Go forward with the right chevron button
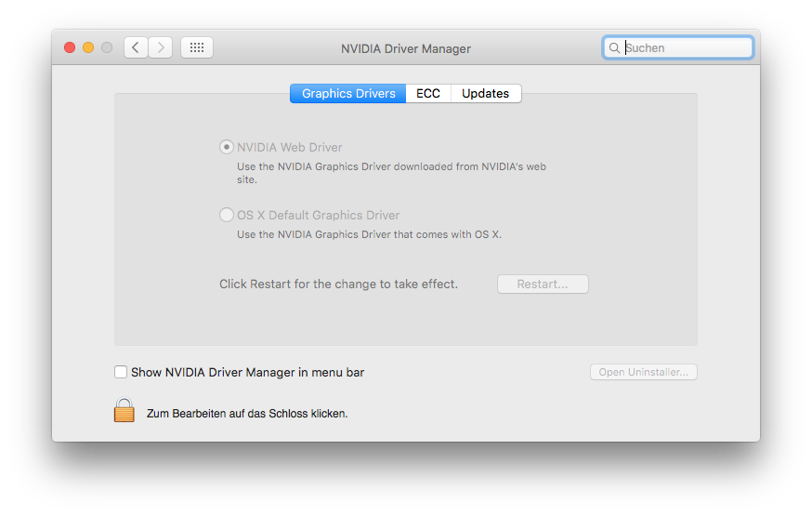Viewport: 812px width, 516px height. click(x=161, y=47)
